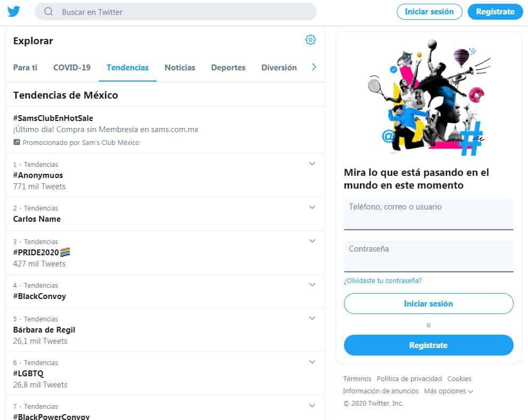Click the tabs scroll-right chevron arrow
The height and width of the screenshot is (420, 528).
(314, 67)
